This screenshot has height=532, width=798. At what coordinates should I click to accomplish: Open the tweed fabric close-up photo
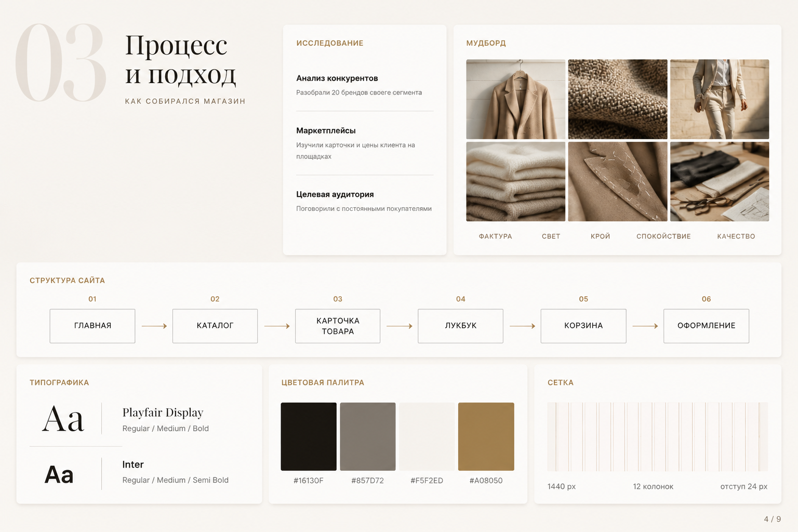pyautogui.click(x=618, y=99)
